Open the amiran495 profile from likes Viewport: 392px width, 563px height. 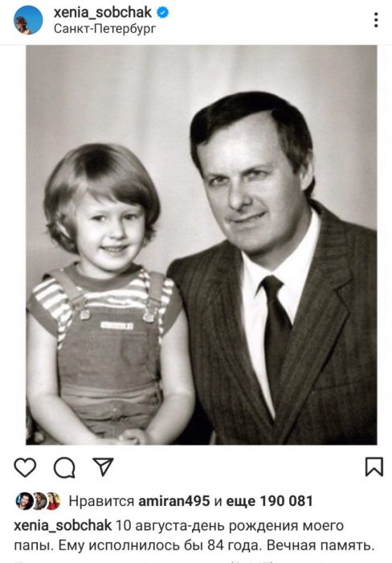pyautogui.click(x=174, y=501)
